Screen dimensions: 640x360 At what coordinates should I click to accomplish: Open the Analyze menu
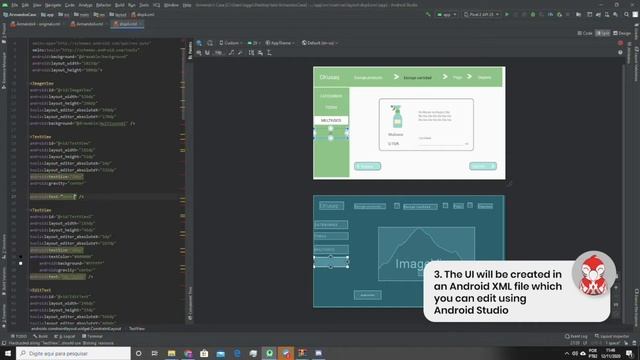[85, 5]
